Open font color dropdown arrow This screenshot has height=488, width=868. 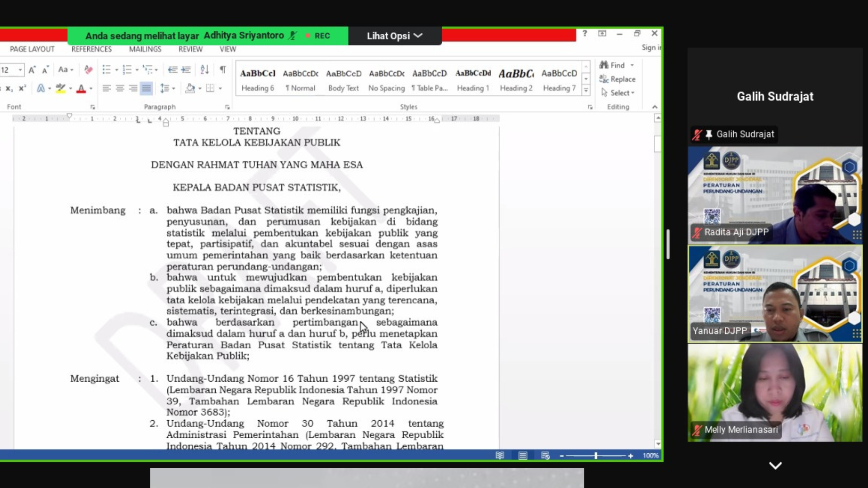point(91,89)
